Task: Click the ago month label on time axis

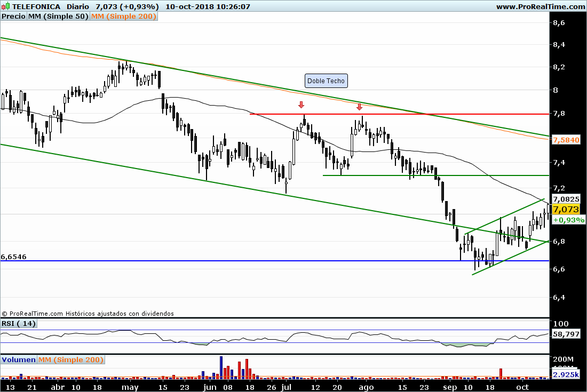Action: click(x=366, y=387)
